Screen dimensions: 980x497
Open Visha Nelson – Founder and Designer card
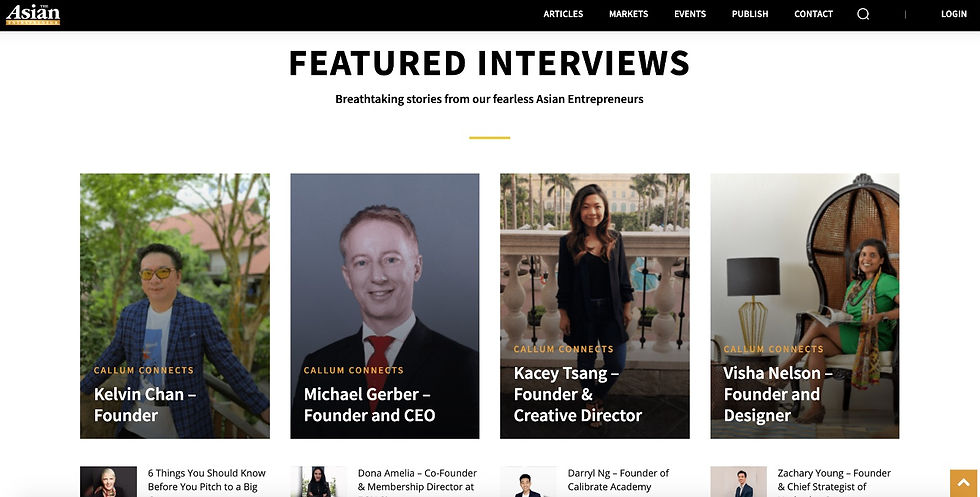click(x=805, y=306)
